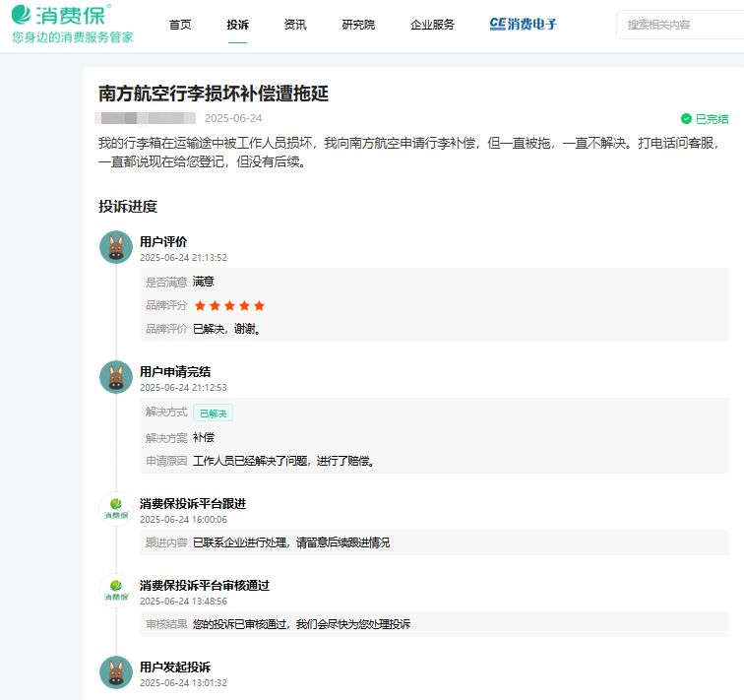Click the donkey avatar beside 用户申请完结

tap(116, 377)
